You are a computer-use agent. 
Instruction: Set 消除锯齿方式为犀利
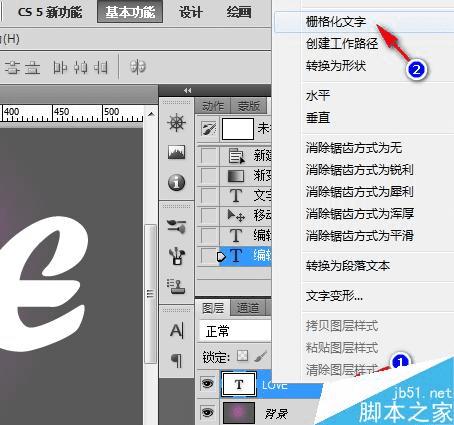(360, 192)
